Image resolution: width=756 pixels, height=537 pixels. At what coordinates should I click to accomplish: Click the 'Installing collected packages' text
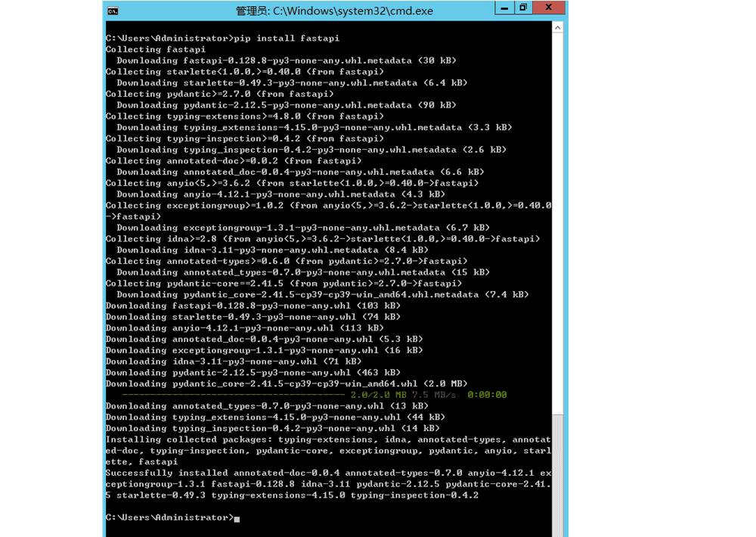pos(189,439)
